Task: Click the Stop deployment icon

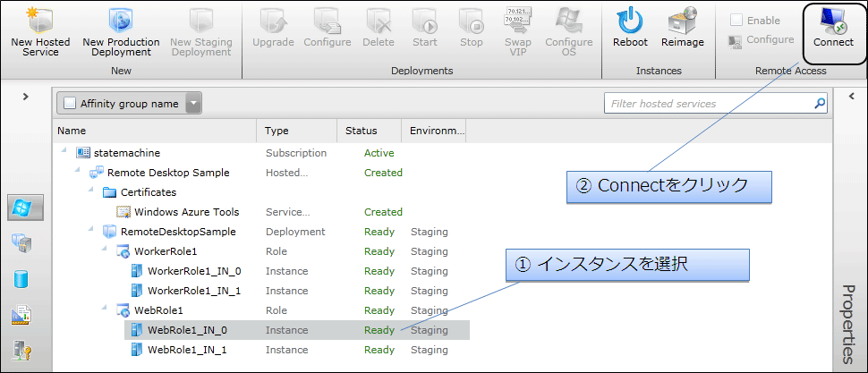Action: [x=471, y=20]
